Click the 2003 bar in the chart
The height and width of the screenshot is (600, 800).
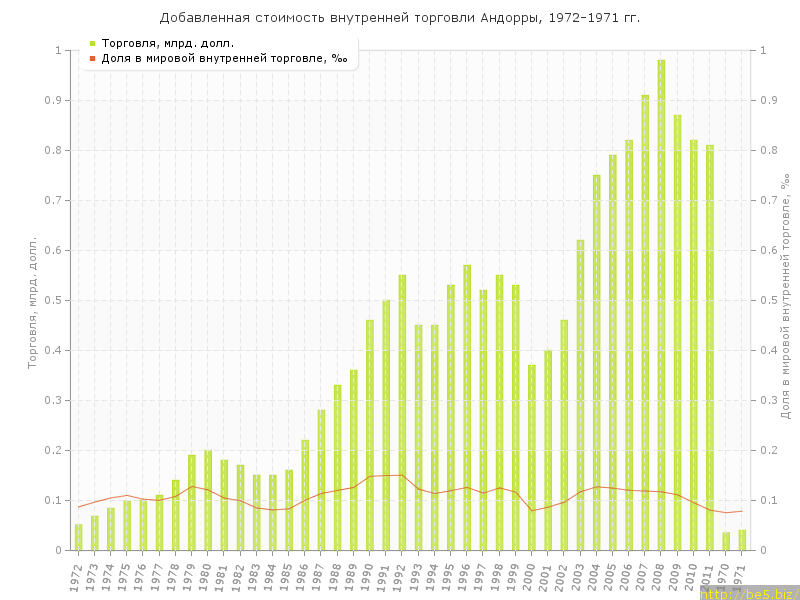[580, 395]
